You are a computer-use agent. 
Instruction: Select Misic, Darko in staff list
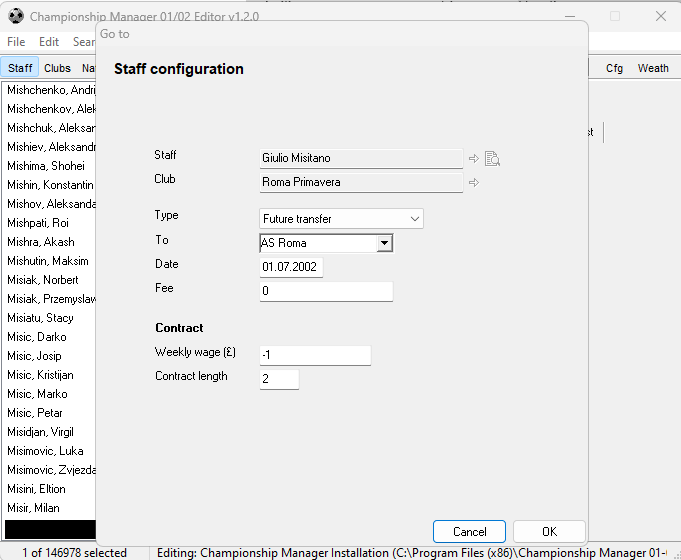pos(50,337)
